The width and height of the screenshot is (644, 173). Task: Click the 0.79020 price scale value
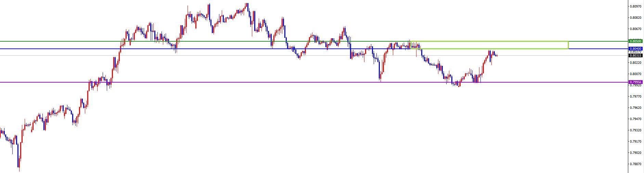[635, 153]
